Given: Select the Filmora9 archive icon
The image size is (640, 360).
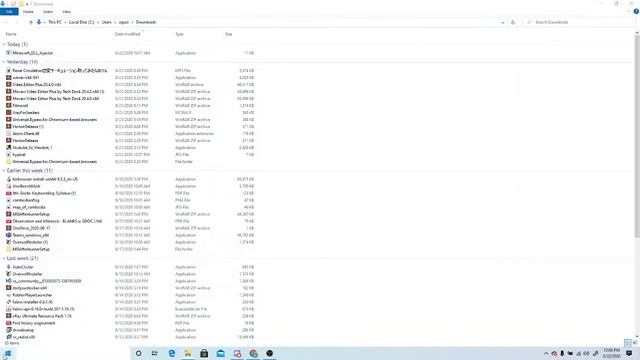Looking at the screenshot, I should point(9,106).
